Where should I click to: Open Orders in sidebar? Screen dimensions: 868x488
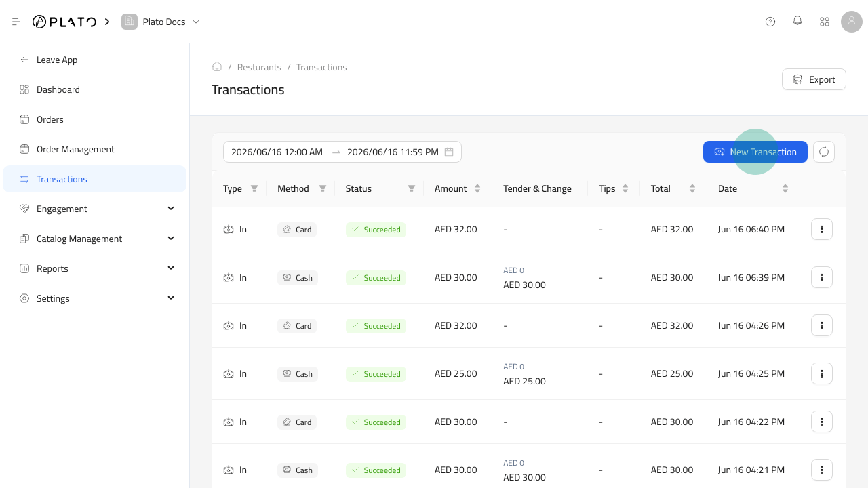(94, 119)
